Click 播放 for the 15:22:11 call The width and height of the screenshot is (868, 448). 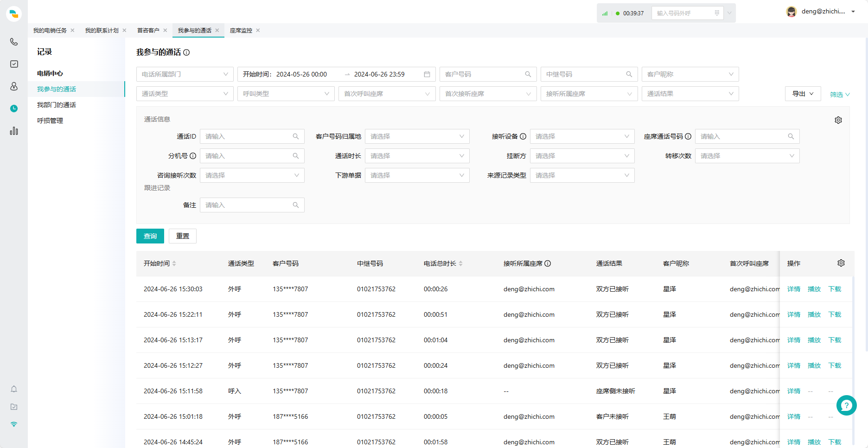click(814, 314)
